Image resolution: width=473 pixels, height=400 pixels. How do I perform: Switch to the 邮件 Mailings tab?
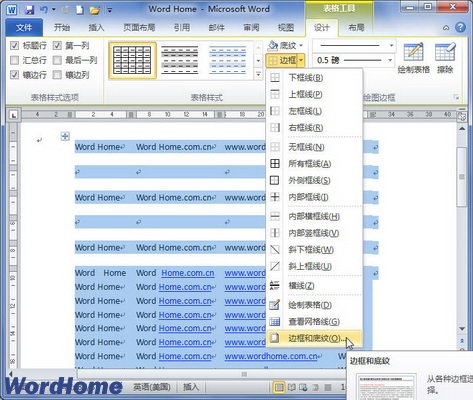coord(216,27)
